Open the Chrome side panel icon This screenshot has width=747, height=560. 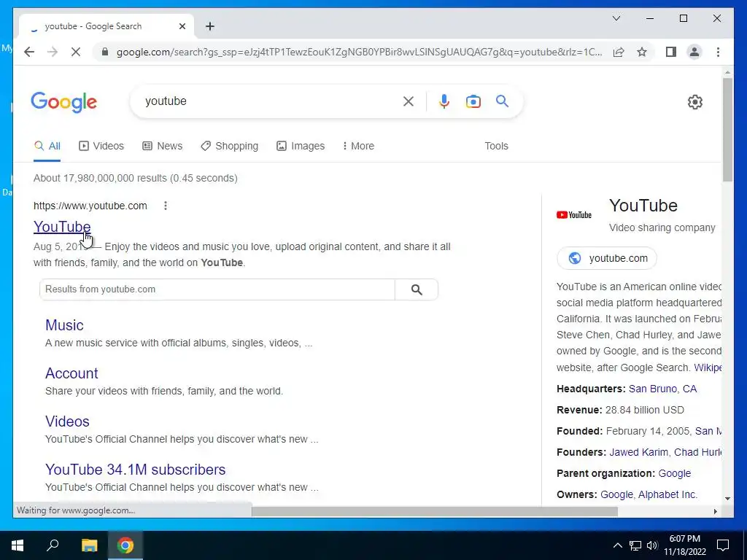pyautogui.click(x=671, y=52)
